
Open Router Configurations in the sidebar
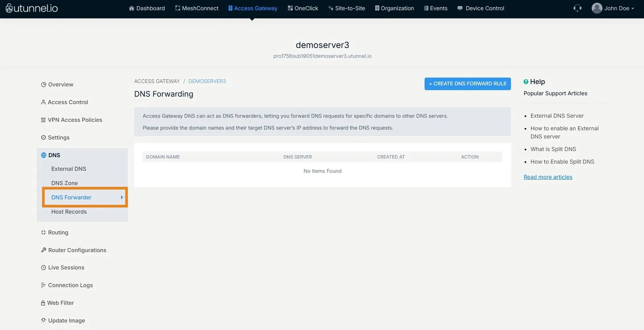[x=74, y=250]
